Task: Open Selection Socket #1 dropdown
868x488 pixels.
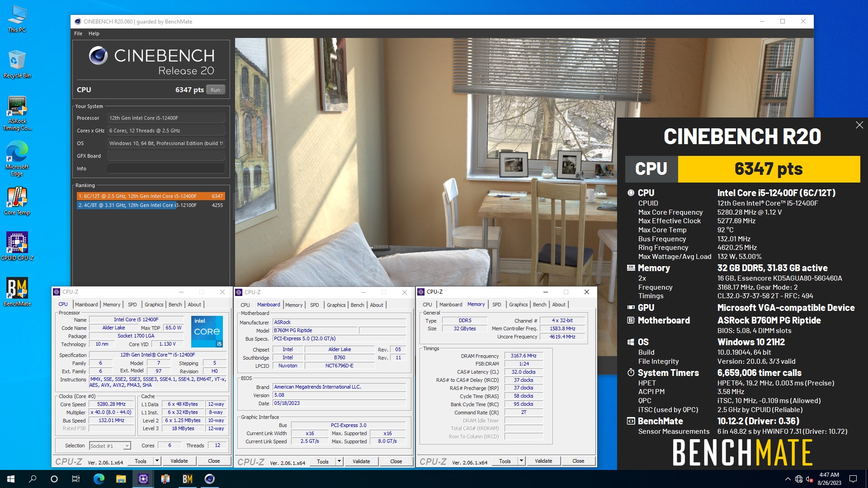Action: point(110,446)
